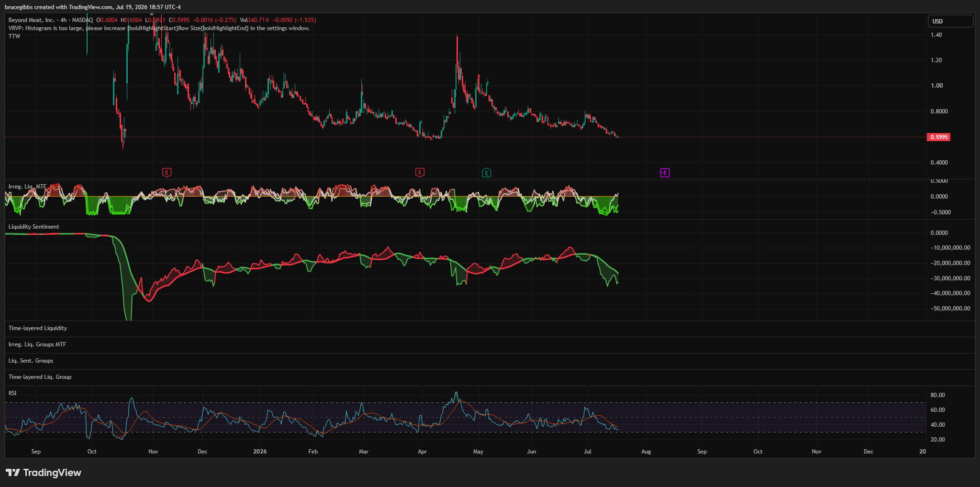This screenshot has width=980, height=487.
Task: Click the VRVP histogram warning text
Action: coord(159,28)
